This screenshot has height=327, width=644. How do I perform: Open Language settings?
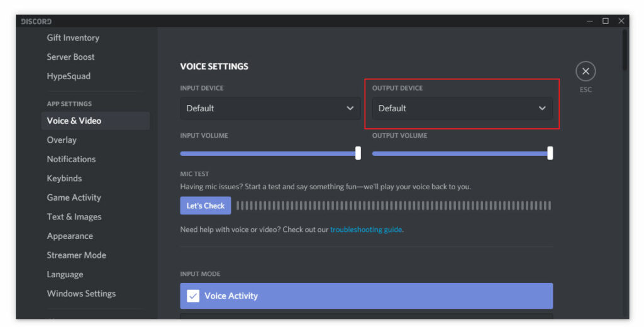pos(65,274)
